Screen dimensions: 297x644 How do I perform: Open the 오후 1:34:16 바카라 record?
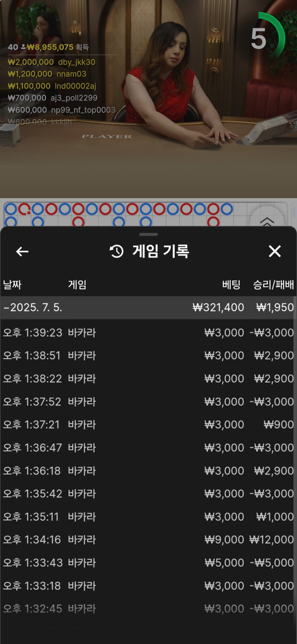[148, 539]
